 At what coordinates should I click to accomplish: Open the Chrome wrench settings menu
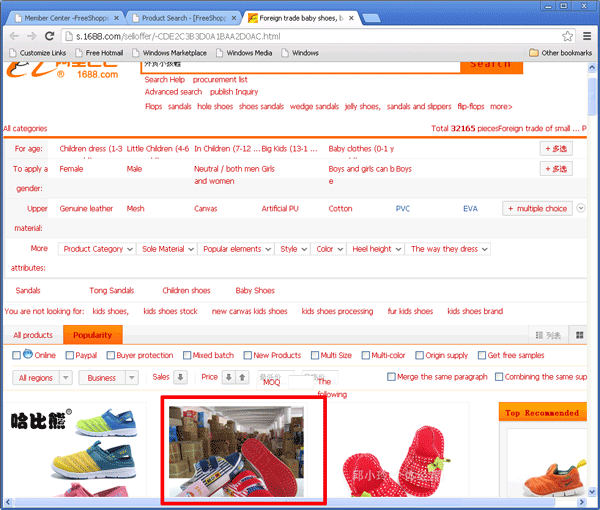(x=586, y=36)
